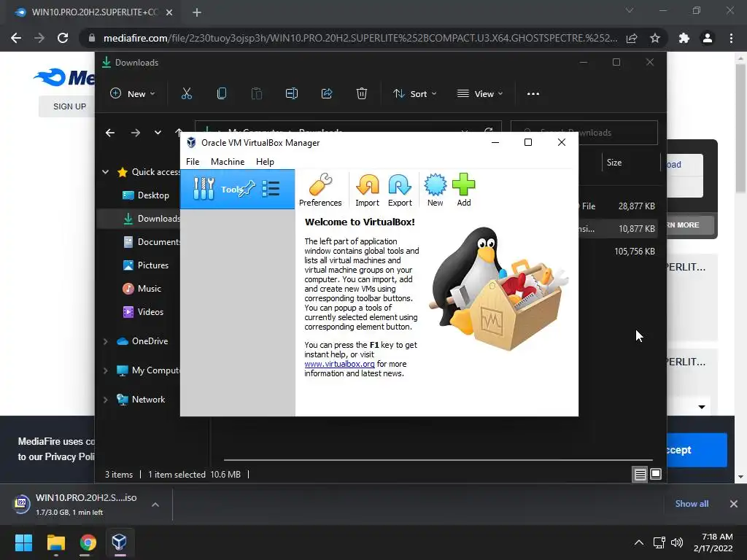Open the See more ellipsis menu

(x=533, y=94)
